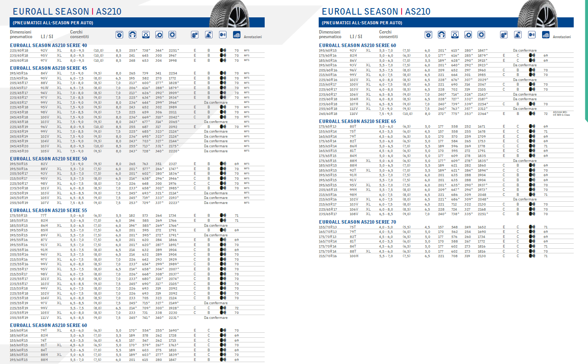Screen dimensions: 588x364
Task: Click the tyre noise waves icon on left page
Action: (x=223, y=35)
